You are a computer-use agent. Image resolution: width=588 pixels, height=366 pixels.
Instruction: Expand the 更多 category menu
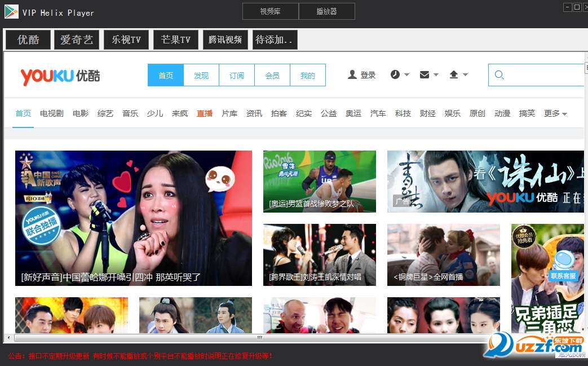pyautogui.click(x=555, y=113)
